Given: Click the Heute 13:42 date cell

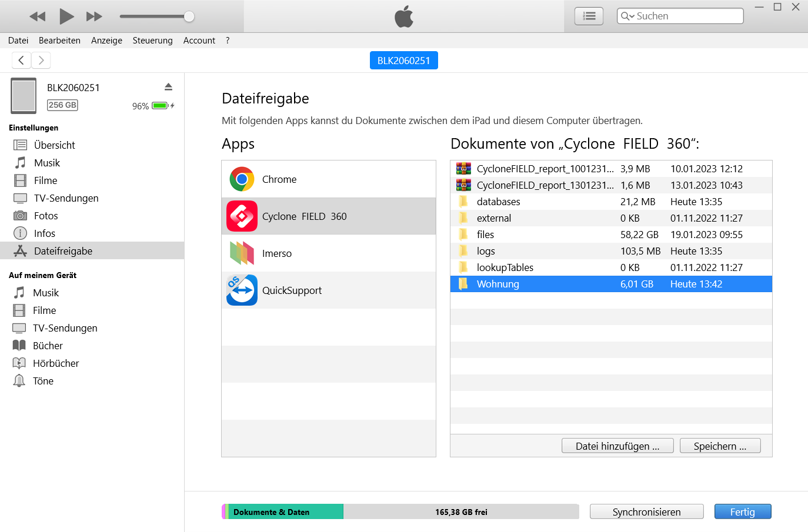Looking at the screenshot, I should tap(696, 284).
